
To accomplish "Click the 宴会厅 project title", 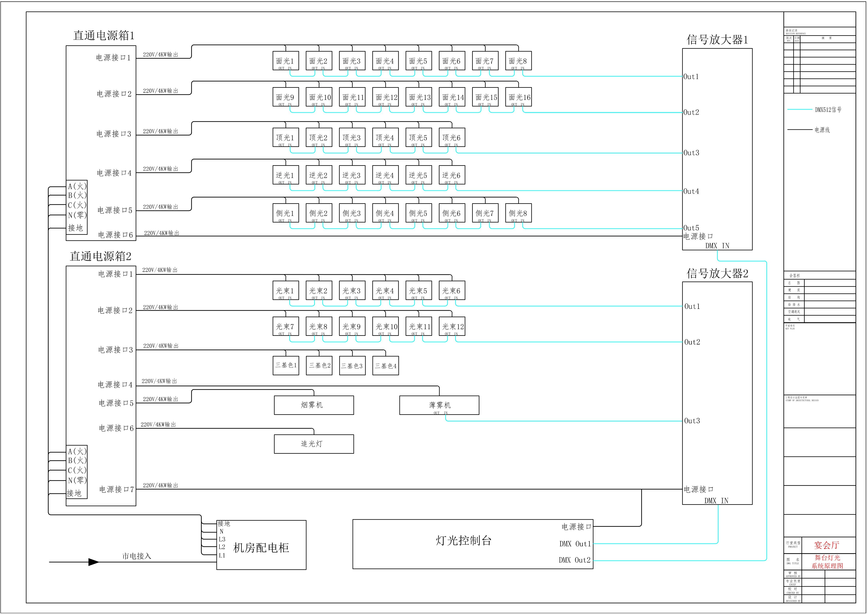I will pos(826,545).
